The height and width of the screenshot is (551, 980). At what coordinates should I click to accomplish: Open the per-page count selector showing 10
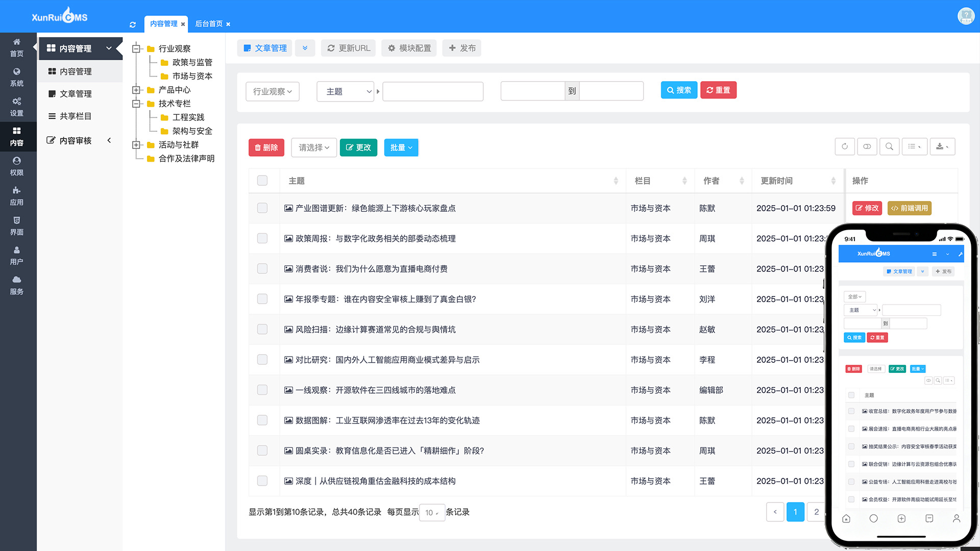pos(431,512)
